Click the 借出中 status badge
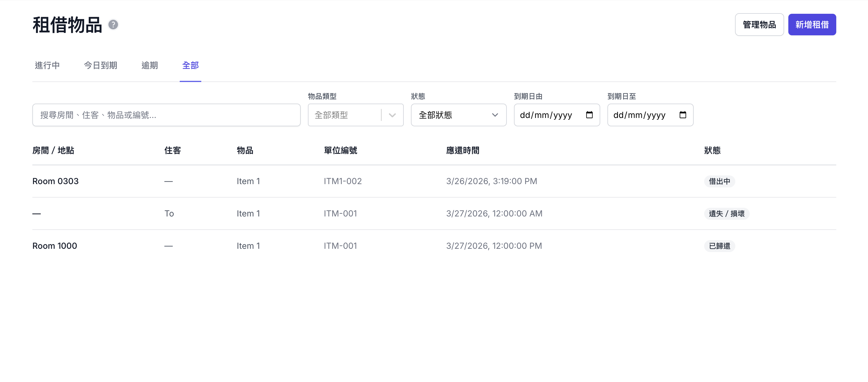This screenshot has width=868, height=382. click(719, 181)
